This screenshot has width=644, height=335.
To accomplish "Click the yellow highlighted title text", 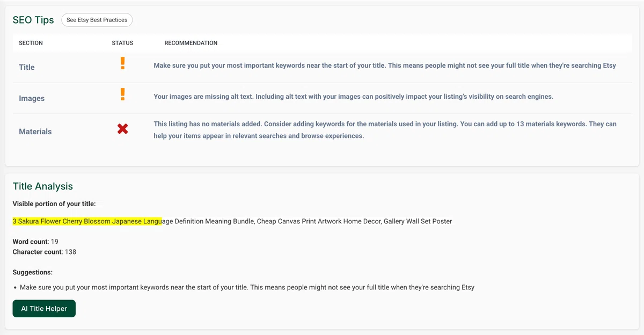I will (87, 221).
